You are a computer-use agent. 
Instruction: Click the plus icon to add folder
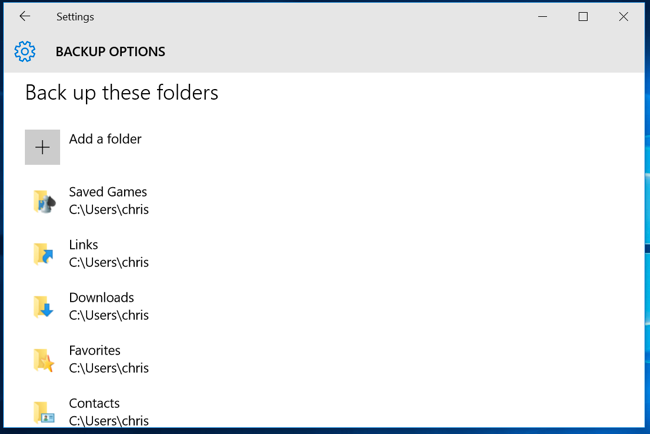pyautogui.click(x=42, y=147)
